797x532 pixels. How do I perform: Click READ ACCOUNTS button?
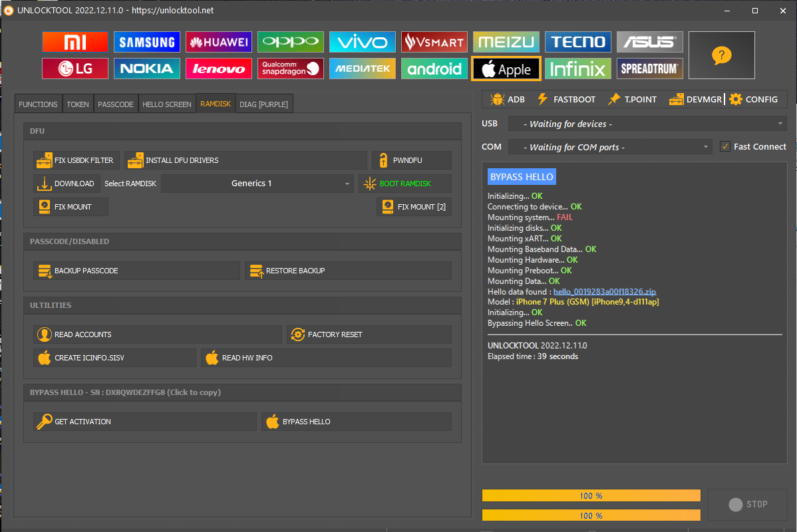tap(158, 335)
